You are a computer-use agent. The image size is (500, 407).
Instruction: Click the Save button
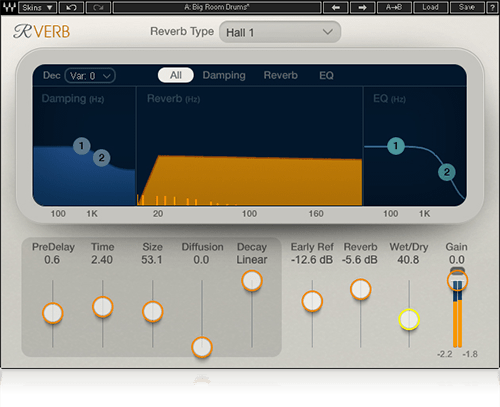click(467, 7)
